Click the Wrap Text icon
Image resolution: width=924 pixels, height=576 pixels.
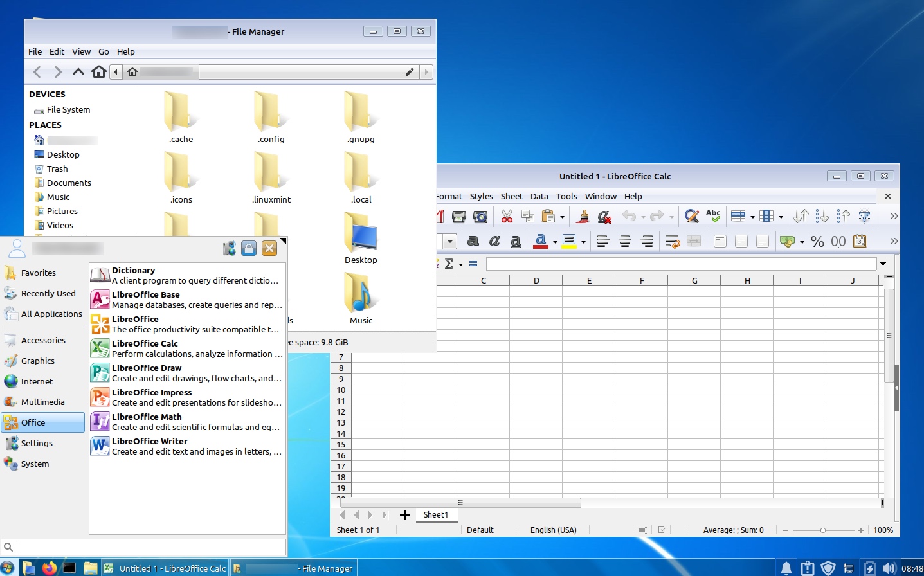(673, 242)
